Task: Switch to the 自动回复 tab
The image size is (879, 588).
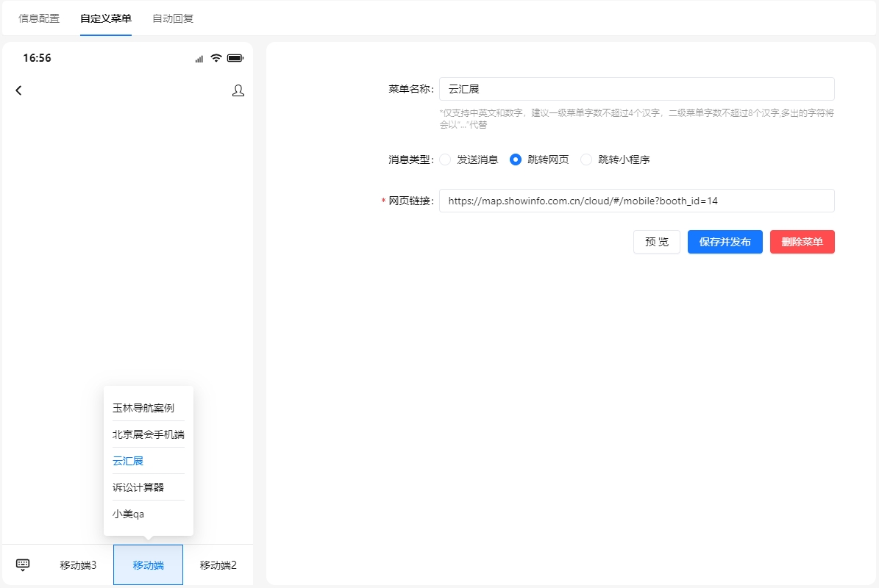Action: tap(172, 18)
